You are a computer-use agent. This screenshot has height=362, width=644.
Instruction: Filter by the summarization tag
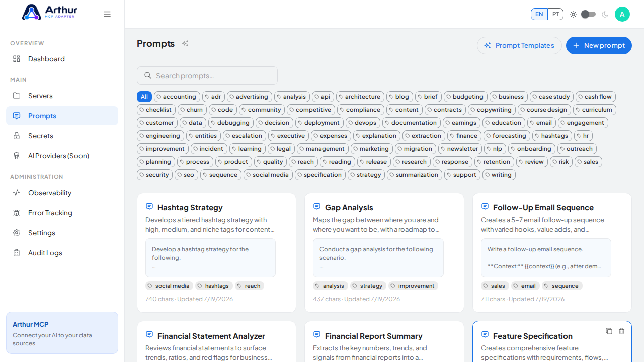pos(415,175)
